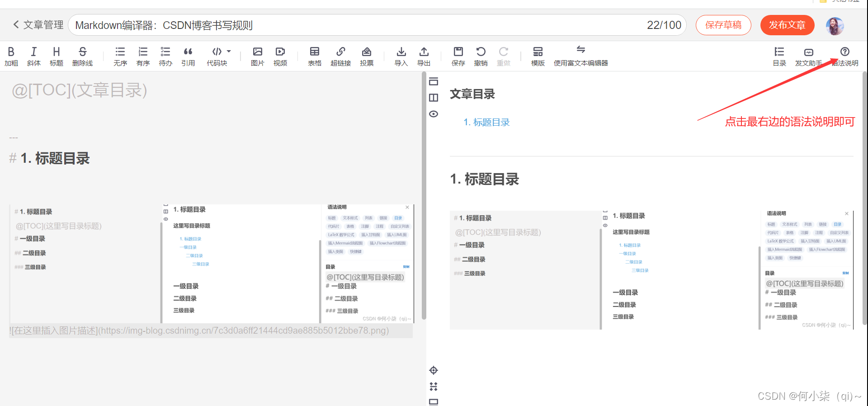Switch to 使用富文本编辑器
868x406 pixels.
pyautogui.click(x=581, y=57)
